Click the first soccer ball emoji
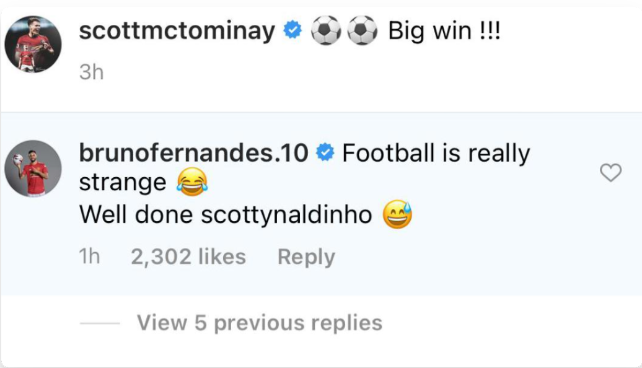 coord(326,30)
